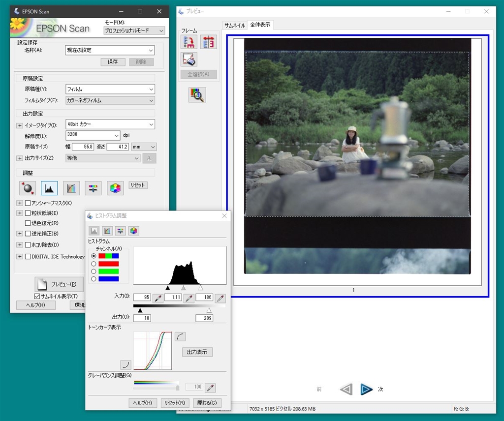
Task: Click the frame rotate/flip icon in Preview
Action: click(208, 42)
